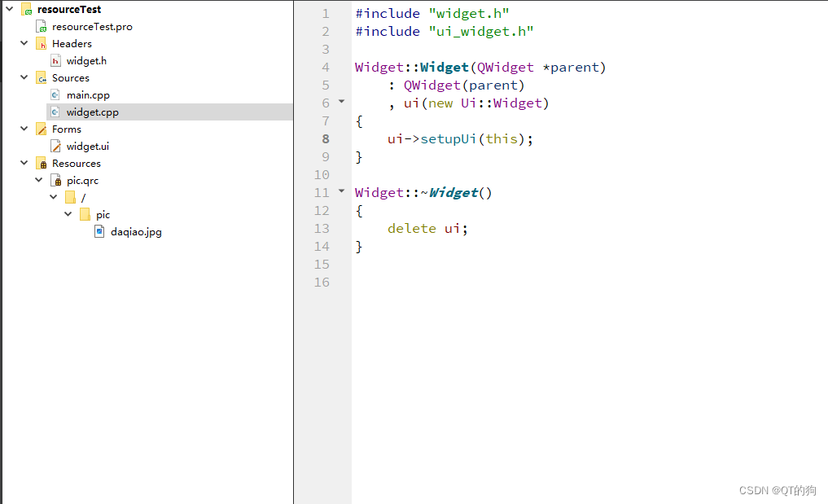Click line number 8 in the gutter
The width and height of the screenshot is (828, 504).
pos(326,139)
